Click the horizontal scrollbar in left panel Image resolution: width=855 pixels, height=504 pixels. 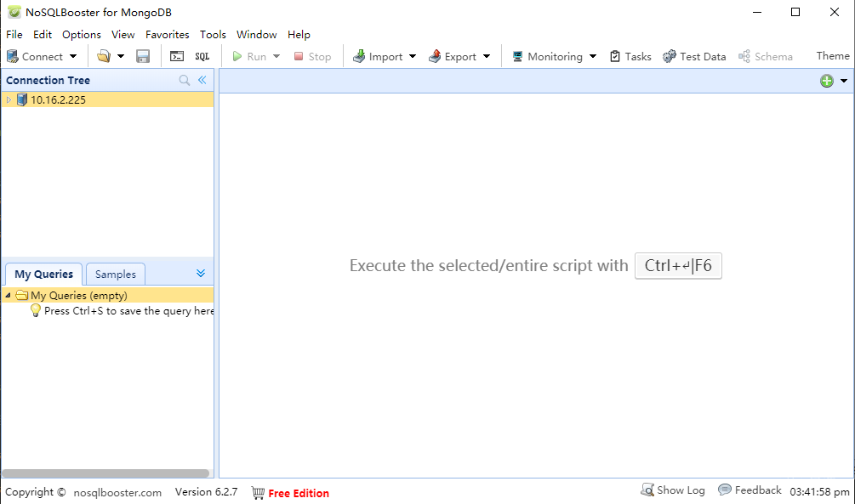coord(105,473)
